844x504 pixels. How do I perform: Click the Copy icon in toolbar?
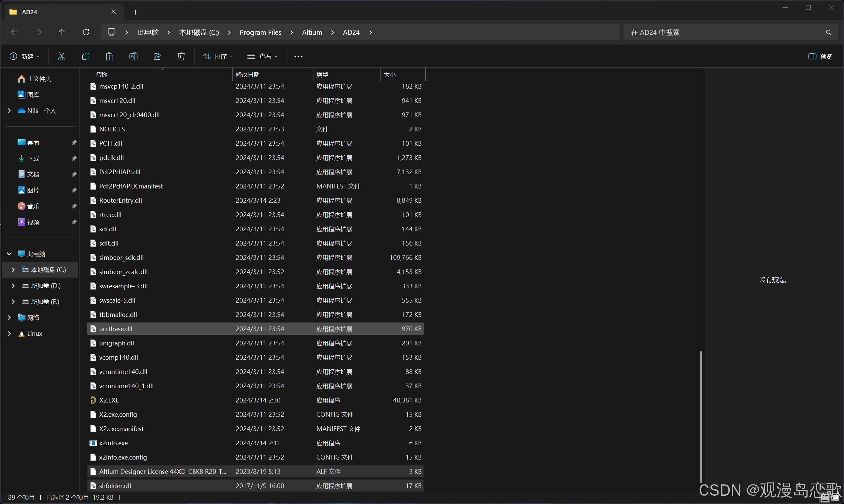coord(86,56)
